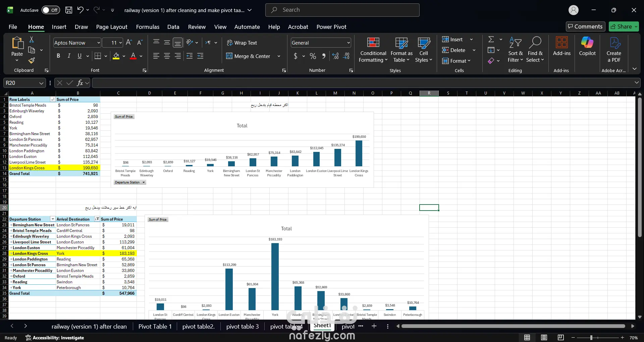The image size is (644, 342).
Task: Click the Search box in title bar
Action: click(342, 10)
